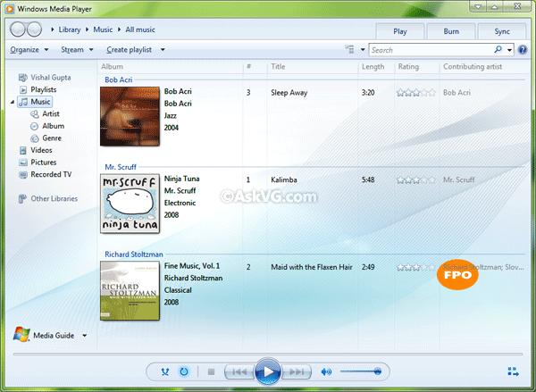The width and height of the screenshot is (536, 392).
Task: Click All music in the breadcrumb
Action: click(x=140, y=29)
